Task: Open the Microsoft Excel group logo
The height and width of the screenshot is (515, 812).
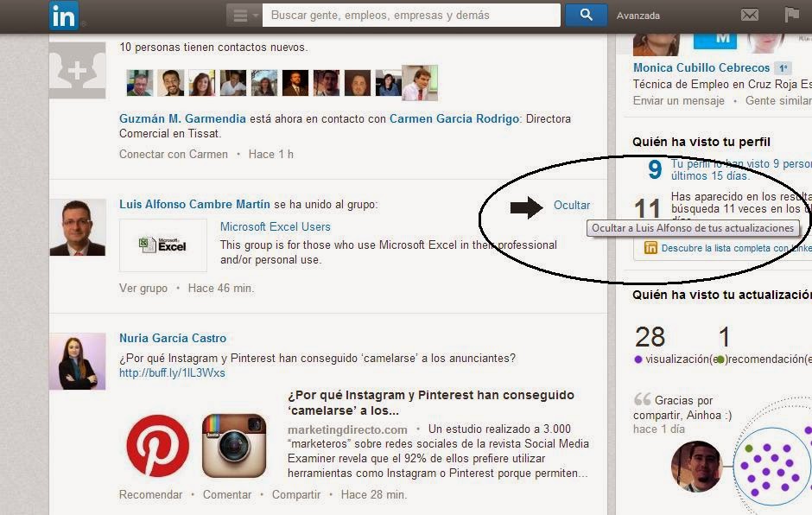Action: click(x=162, y=245)
